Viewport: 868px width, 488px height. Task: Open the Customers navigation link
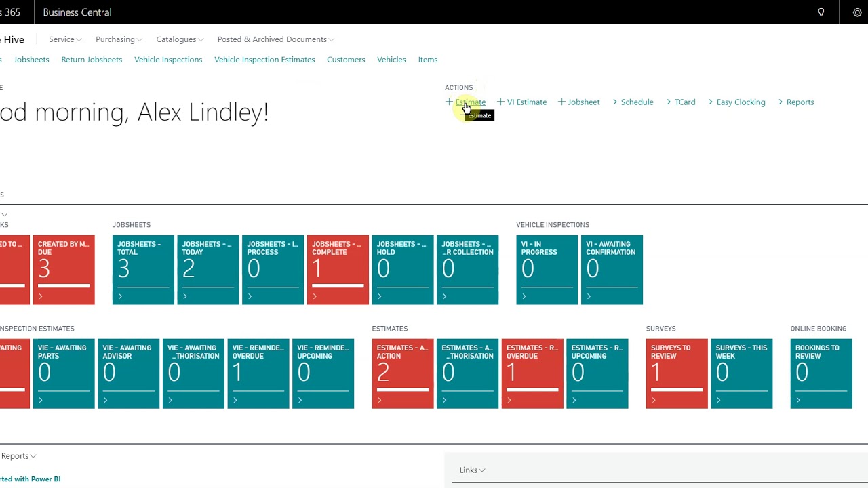click(x=346, y=60)
